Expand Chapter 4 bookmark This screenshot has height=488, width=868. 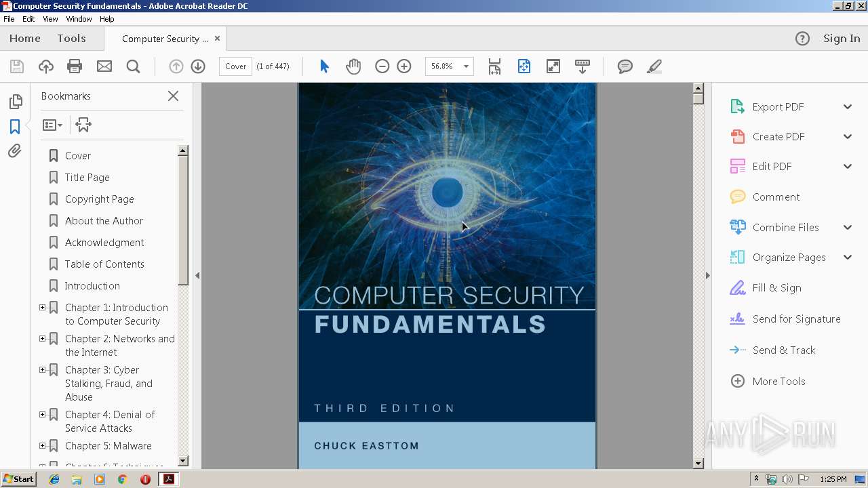pos(42,415)
